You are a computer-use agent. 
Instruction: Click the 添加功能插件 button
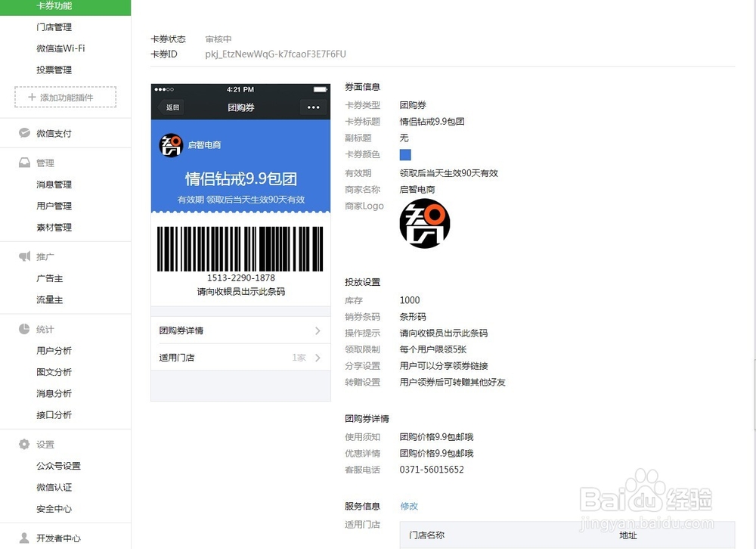click(x=65, y=97)
